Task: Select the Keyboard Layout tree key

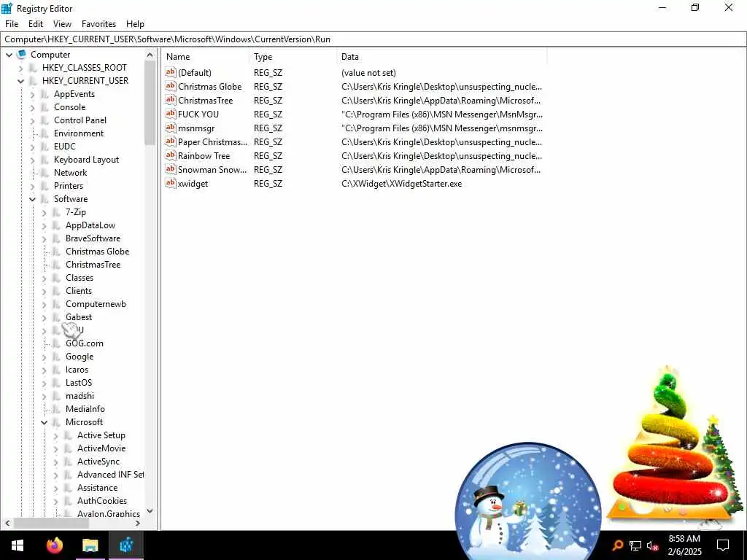Action: click(x=86, y=160)
